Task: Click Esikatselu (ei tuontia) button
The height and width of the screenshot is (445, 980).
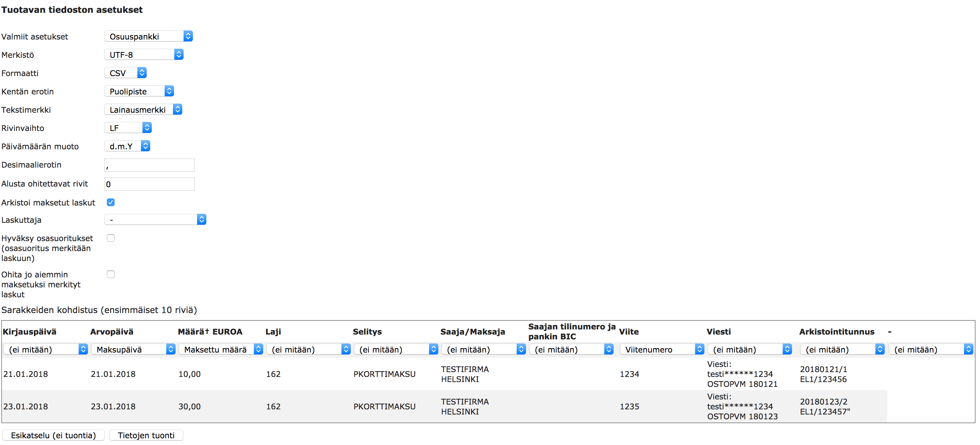Action: pos(53,435)
